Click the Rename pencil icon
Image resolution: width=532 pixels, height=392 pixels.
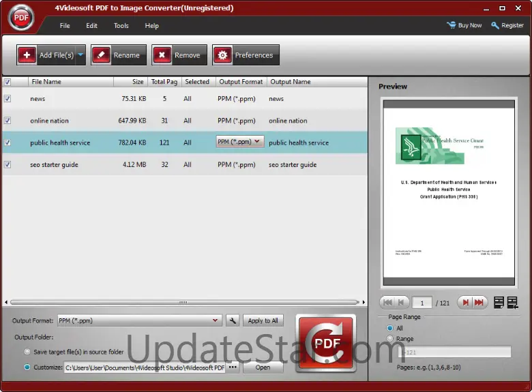click(x=101, y=55)
